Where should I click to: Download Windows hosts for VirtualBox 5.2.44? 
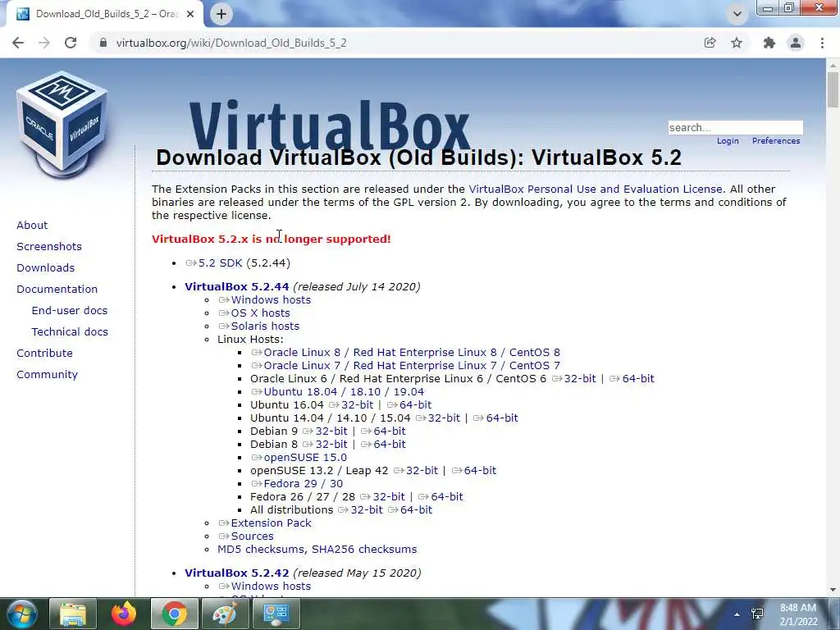click(x=265, y=300)
